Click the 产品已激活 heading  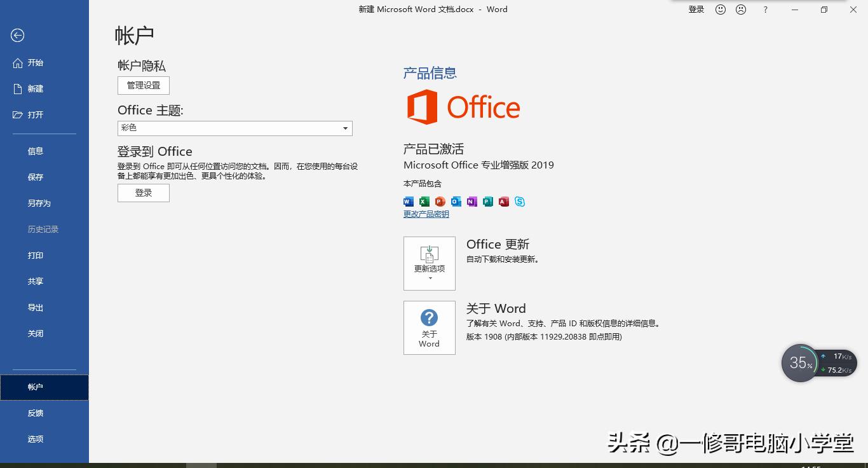pyautogui.click(x=434, y=149)
